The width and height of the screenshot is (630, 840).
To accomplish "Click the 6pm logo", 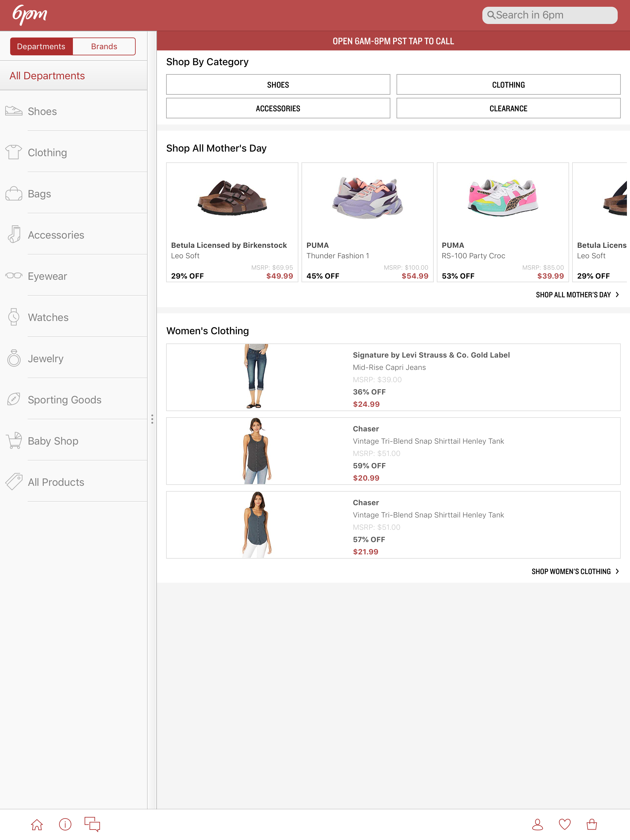I will point(30,15).
